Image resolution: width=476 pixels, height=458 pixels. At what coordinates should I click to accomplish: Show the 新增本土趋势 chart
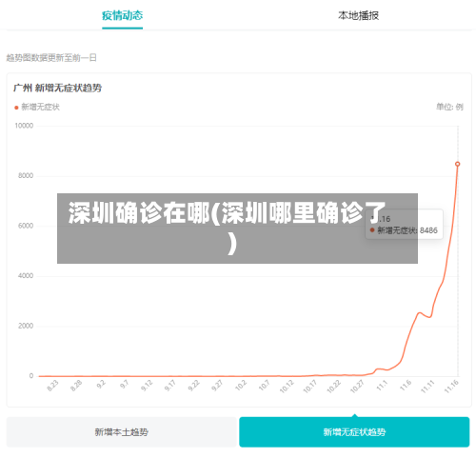click(x=121, y=432)
